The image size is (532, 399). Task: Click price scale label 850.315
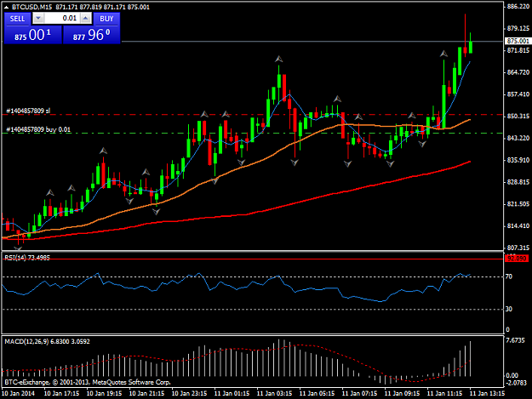pyautogui.click(x=518, y=117)
